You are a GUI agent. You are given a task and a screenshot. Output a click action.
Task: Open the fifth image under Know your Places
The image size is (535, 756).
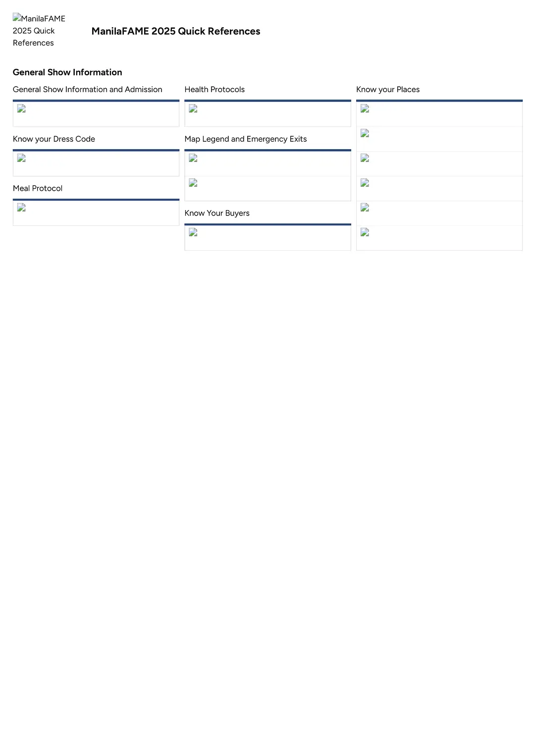pos(365,208)
